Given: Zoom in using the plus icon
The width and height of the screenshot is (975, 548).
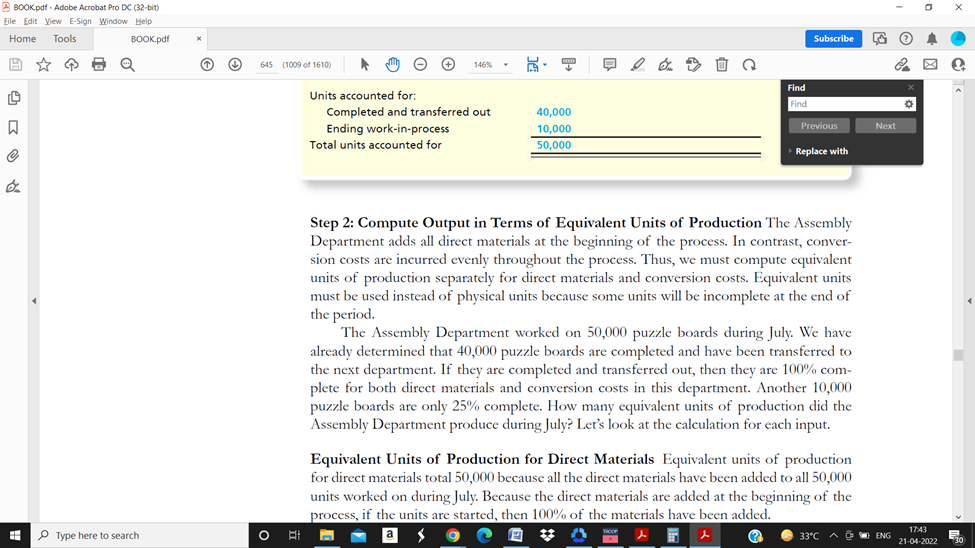Looking at the screenshot, I should [x=448, y=65].
